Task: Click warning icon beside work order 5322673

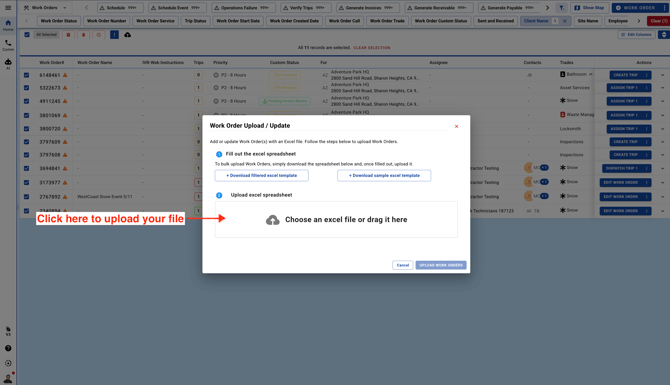Action: (x=65, y=88)
